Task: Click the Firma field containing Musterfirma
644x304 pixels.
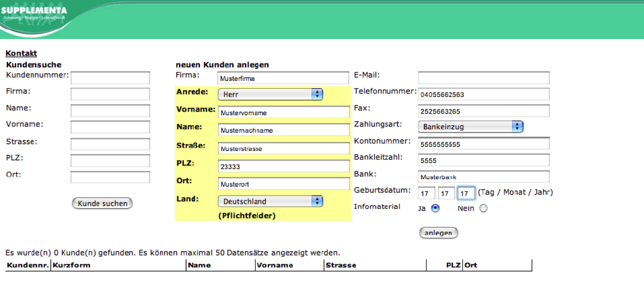Action: pos(283,78)
